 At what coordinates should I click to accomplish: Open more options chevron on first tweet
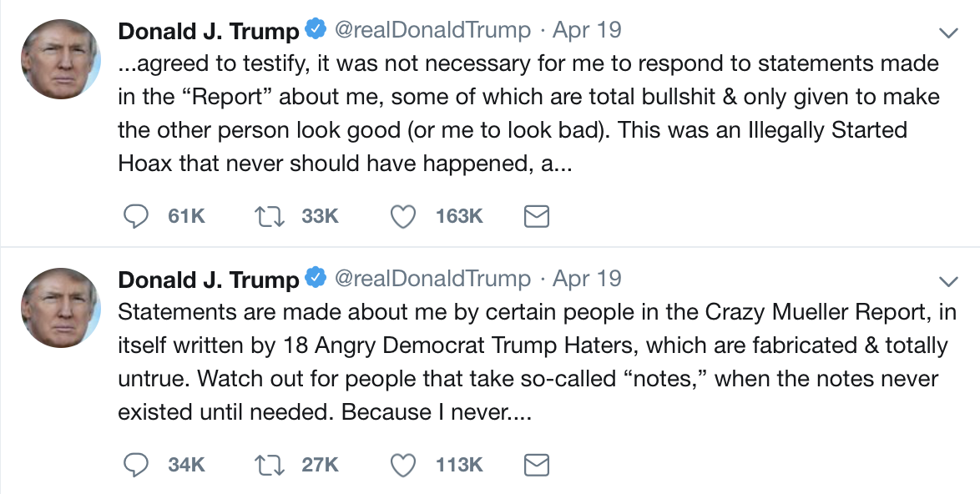point(948,33)
